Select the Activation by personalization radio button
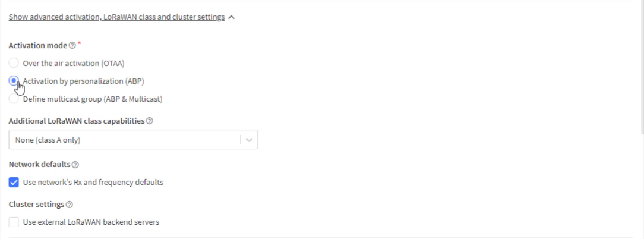The width and height of the screenshot is (644, 239). 14,81
